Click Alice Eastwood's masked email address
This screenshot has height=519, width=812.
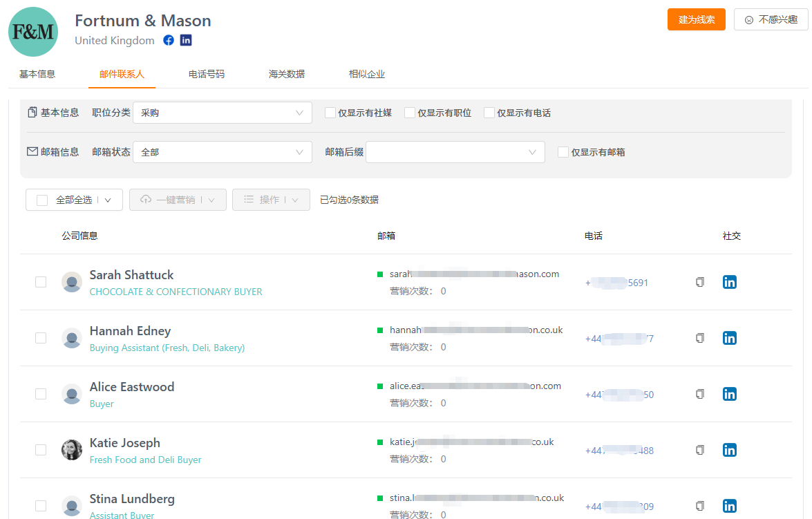click(x=475, y=386)
